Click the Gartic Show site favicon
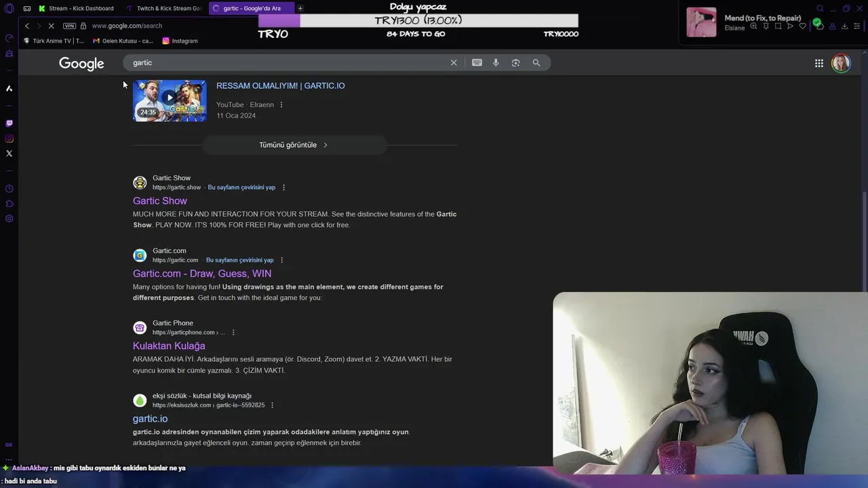Image resolution: width=868 pixels, height=488 pixels. [x=140, y=182]
